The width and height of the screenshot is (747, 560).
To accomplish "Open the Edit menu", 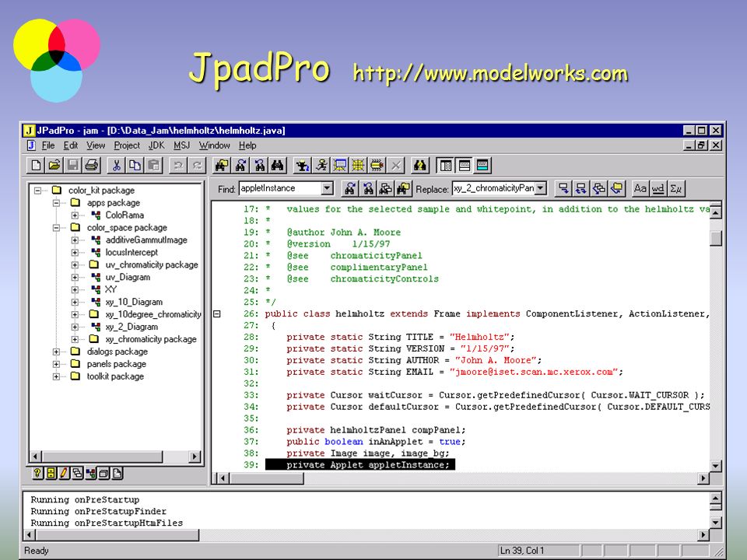I will (71, 145).
